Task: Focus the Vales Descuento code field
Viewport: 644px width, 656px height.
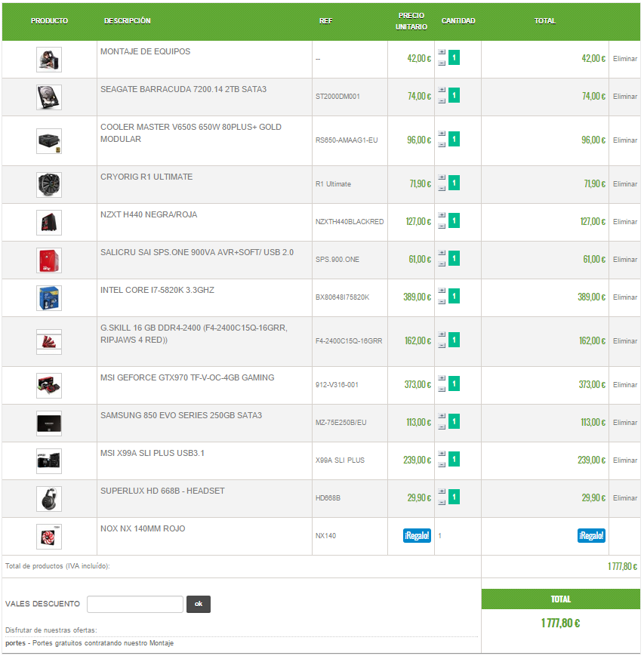Action: pyautogui.click(x=134, y=604)
